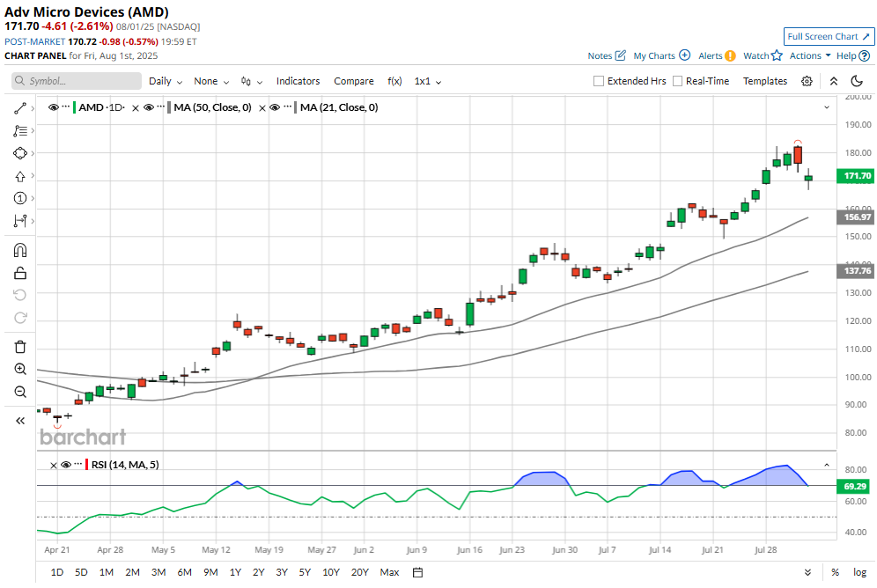
Task: Pick the measurement tool
Action: (20, 221)
